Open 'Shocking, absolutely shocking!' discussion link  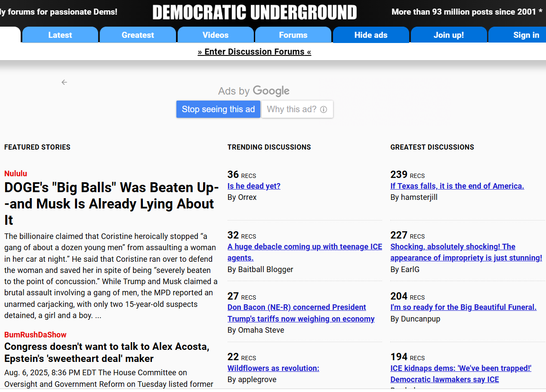pos(466,252)
